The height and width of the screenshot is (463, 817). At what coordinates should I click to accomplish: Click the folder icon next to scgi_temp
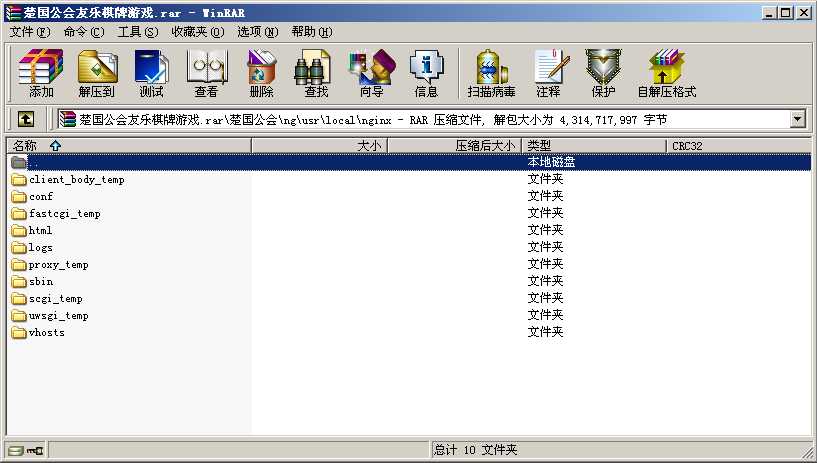coord(19,299)
